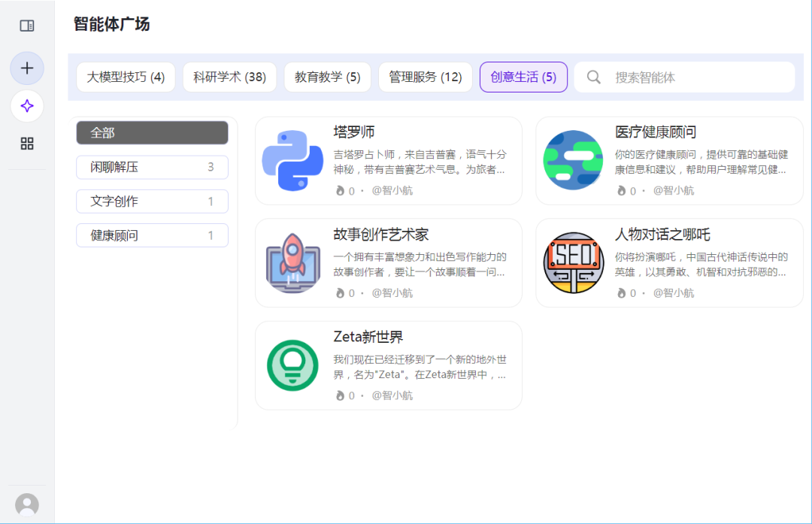Screen dimensions: 812x524
Task: Click the 智能体广场 page heading
Action: (x=111, y=24)
